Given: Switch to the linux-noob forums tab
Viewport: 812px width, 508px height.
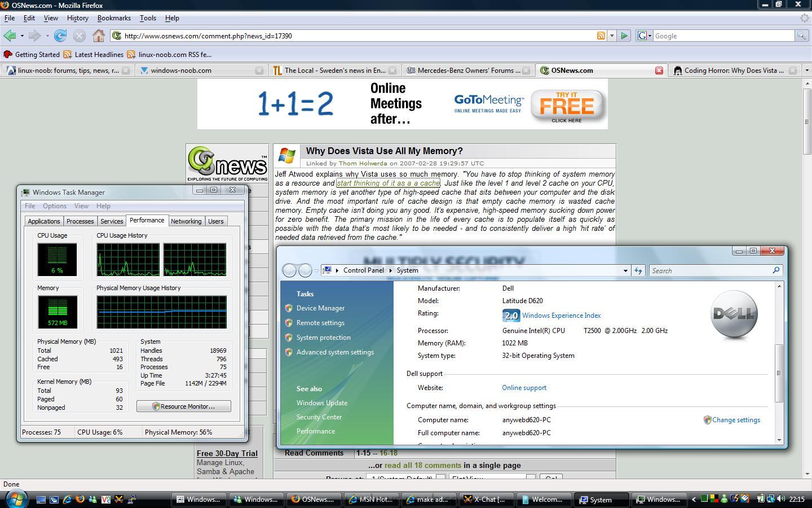Looking at the screenshot, I should [68, 71].
